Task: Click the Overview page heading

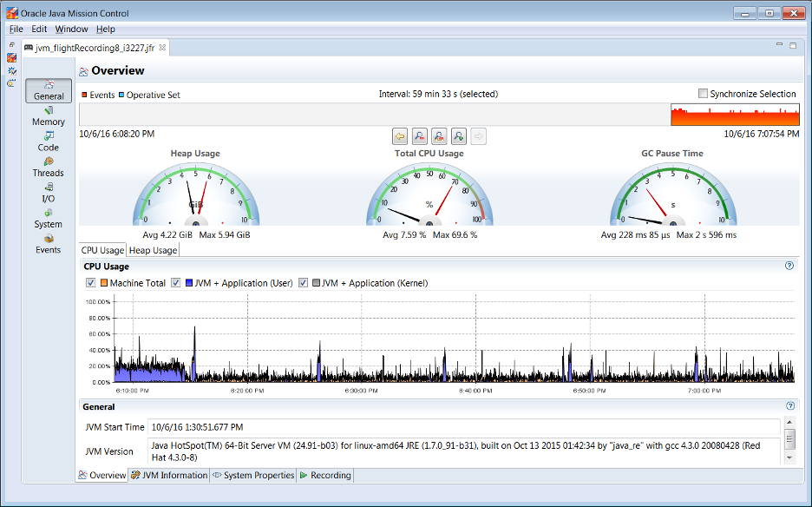Action: click(118, 70)
